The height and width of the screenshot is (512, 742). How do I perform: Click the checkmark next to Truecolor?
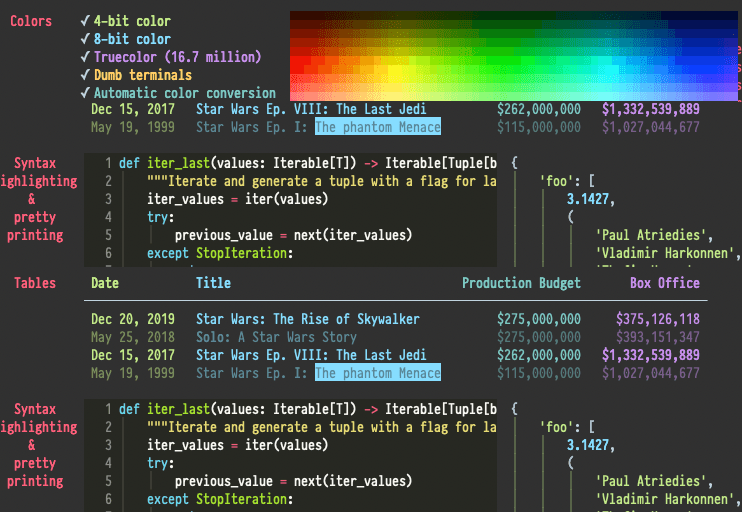(85, 57)
